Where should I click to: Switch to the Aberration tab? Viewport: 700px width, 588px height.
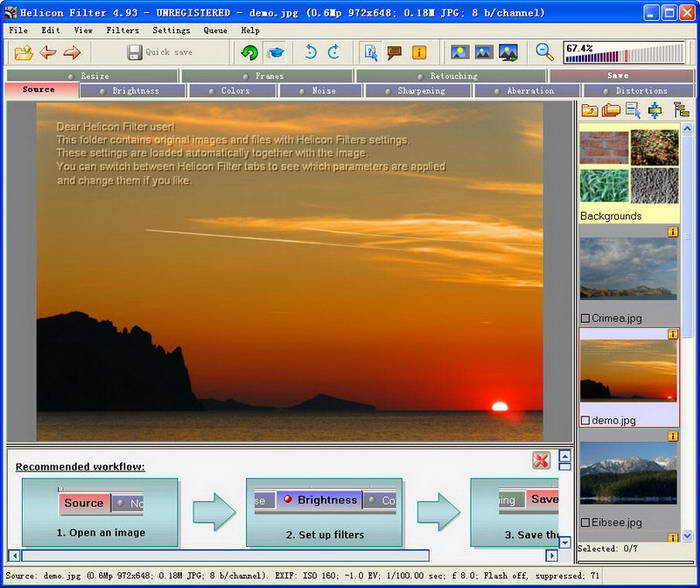coord(527,91)
